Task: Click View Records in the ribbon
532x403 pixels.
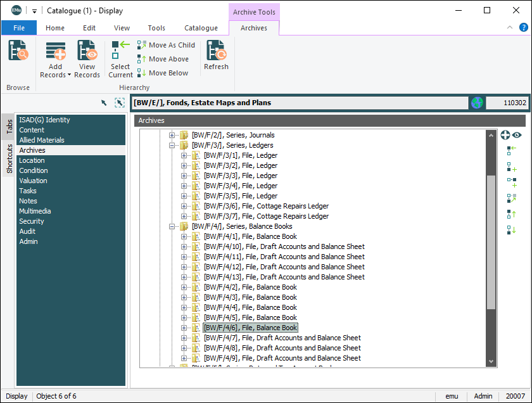Action: point(87,60)
